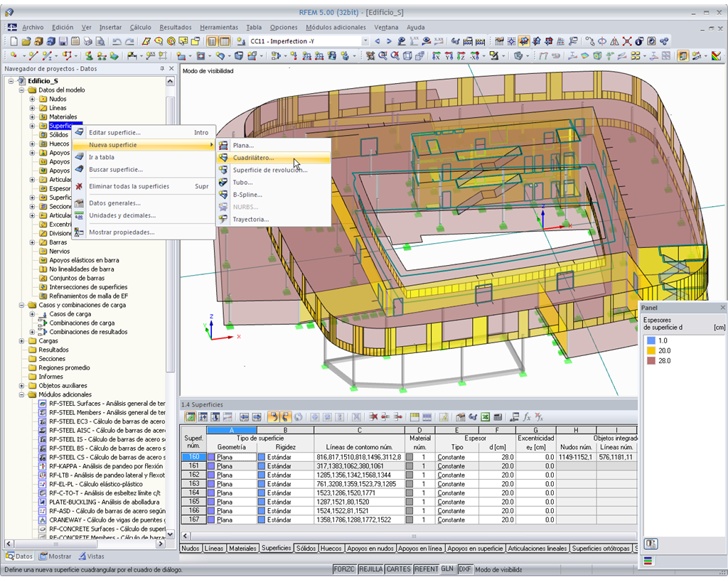Click the Print icon in toolbar
The width and height of the screenshot is (728, 582).
87,41
